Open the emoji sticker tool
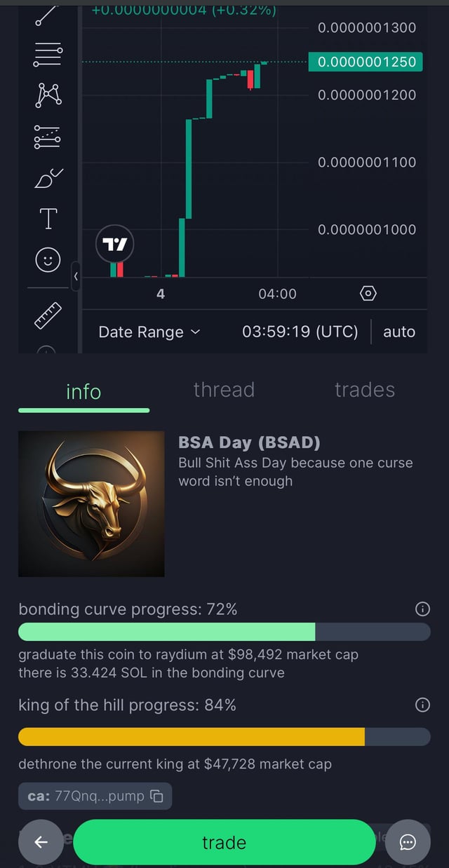 [48, 260]
